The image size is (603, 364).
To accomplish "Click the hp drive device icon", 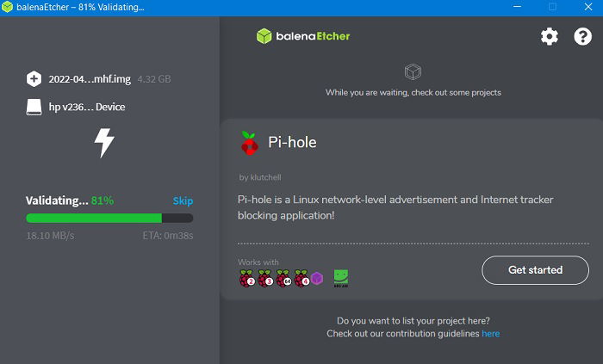I will click(x=34, y=107).
